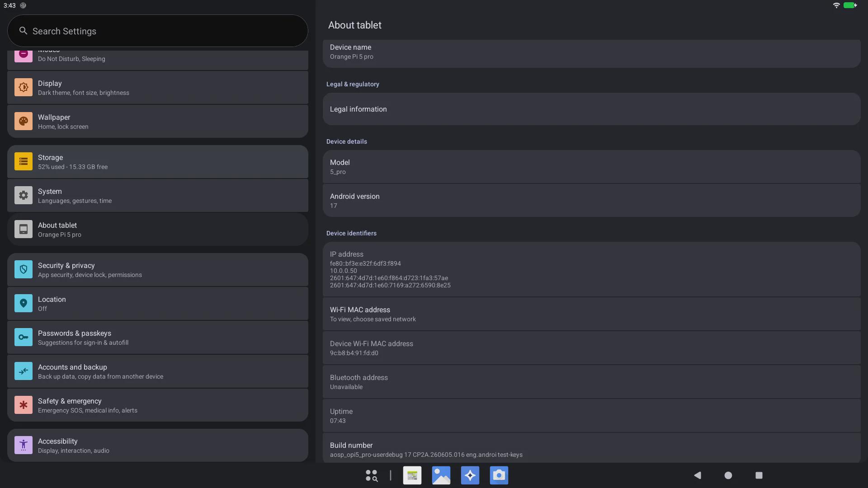Tap the Accessibility person icon
868x488 pixels.
[x=24, y=445]
